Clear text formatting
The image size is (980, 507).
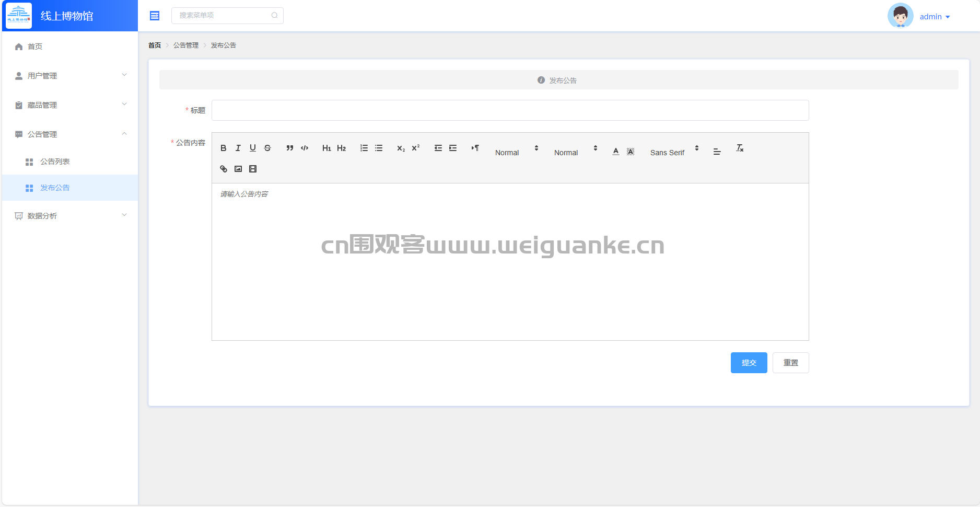coord(740,148)
